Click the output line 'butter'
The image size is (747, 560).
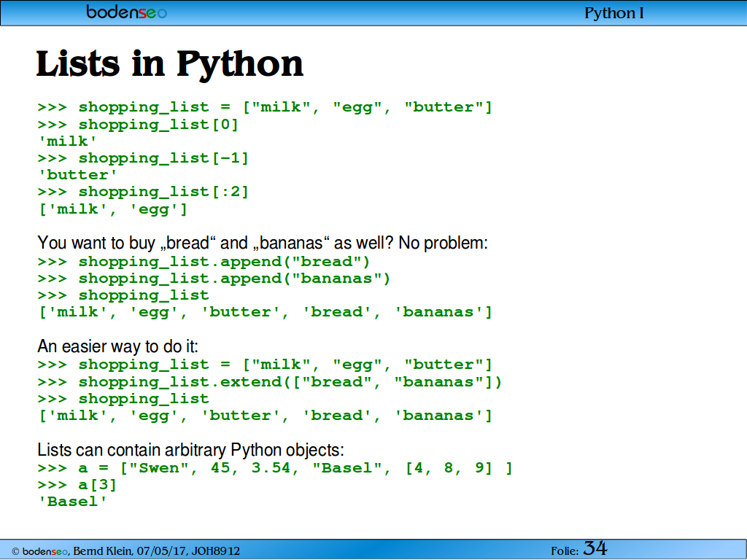point(77,175)
